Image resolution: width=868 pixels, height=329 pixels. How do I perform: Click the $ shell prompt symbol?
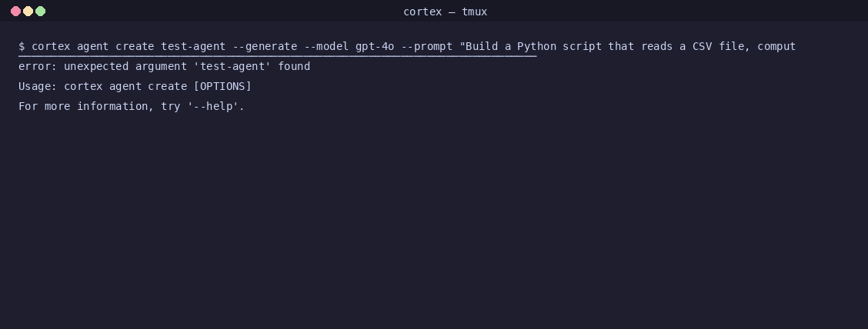point(22,46)
